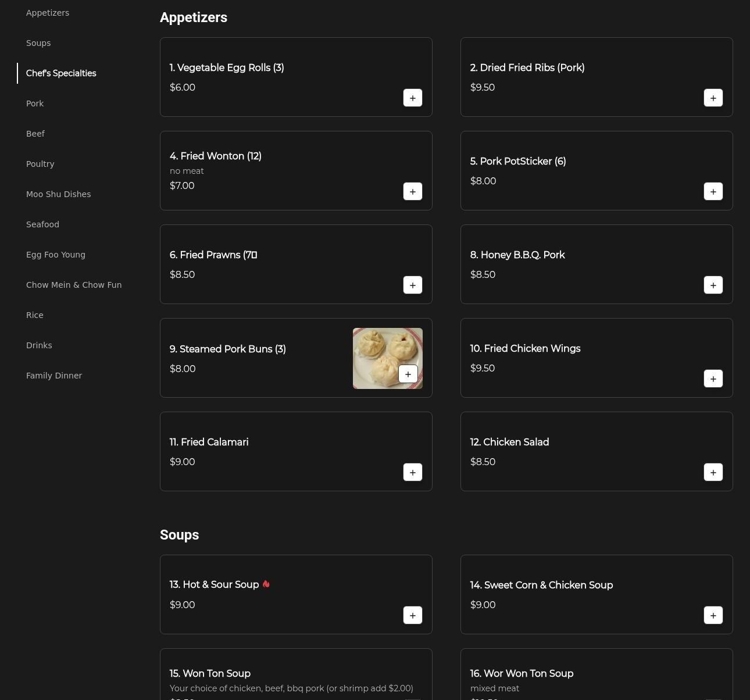Open the 13. Hot & Sour Soup item
750x700 pixels.
pyautogui.click(x=296, y=595)
